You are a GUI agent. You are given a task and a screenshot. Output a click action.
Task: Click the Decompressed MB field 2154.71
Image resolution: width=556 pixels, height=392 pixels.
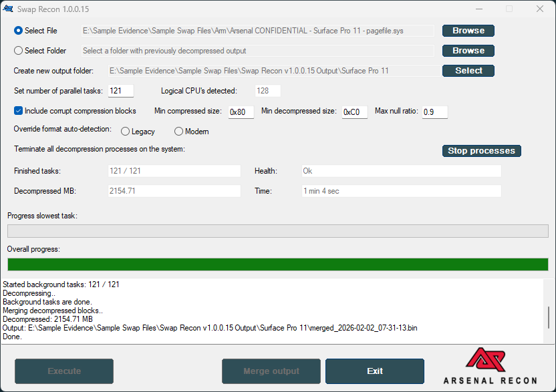(174, 191)
